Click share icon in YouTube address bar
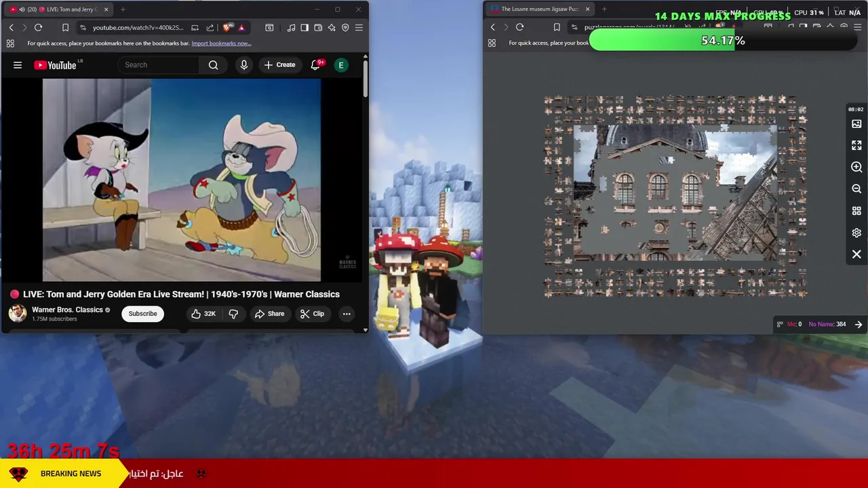This screenshot has width=868, height=488. pos(210,28)
